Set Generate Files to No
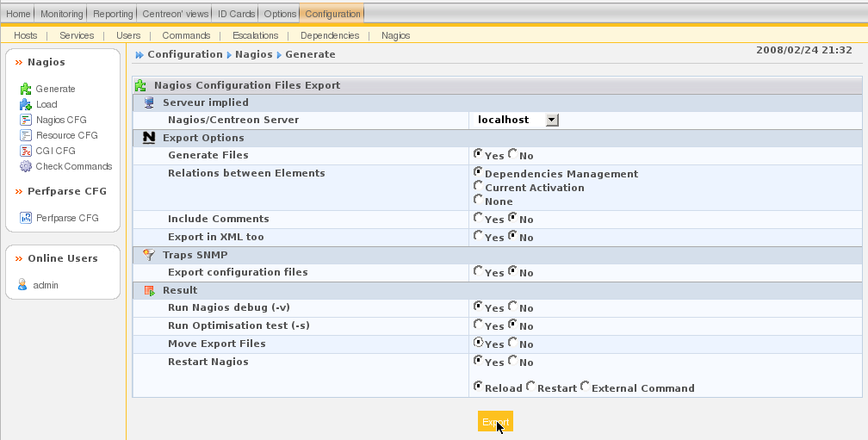This screenshot has width=868, height=440. (x=512, y=153)
